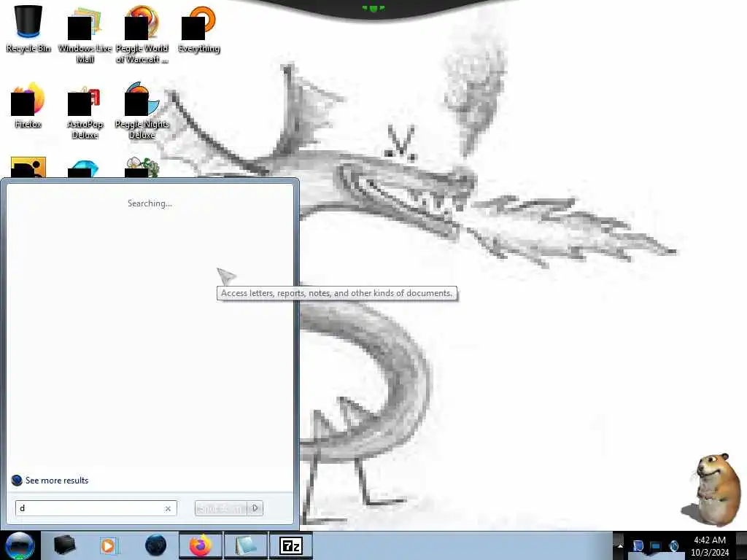Click the hamster desktop gadget
Image resolution: width=747 pixels, height=560 pixels.
713,489
